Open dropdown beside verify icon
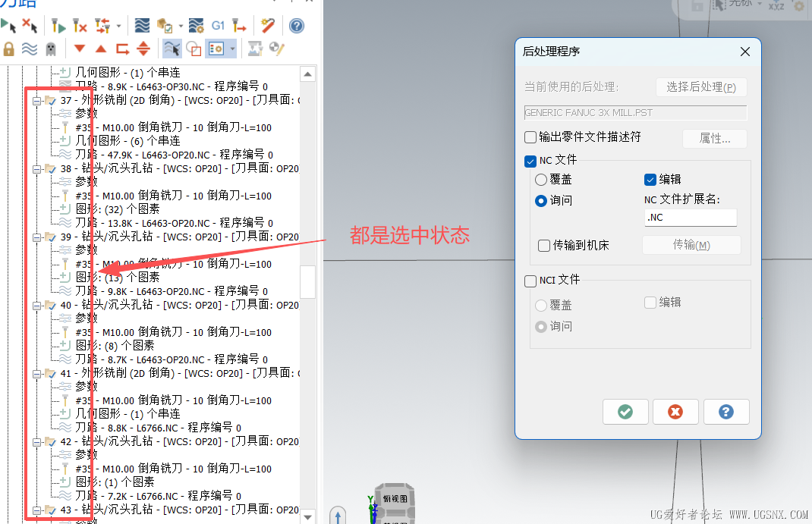Viewport: 812px width, 524px height. [x=181, y=25]
